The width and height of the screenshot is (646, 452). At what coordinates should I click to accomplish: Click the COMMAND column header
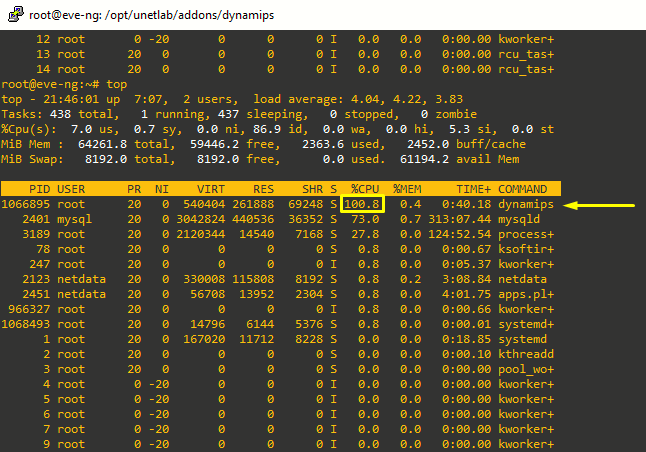point(522,189)
